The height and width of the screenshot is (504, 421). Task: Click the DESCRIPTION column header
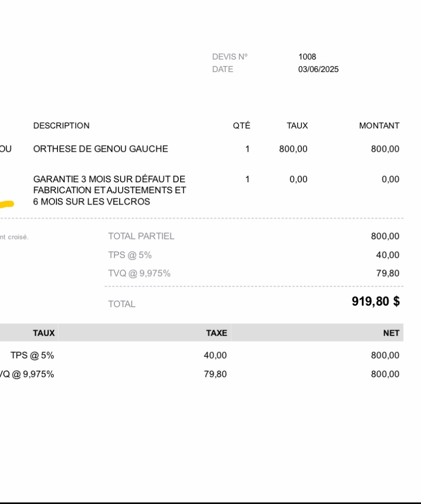pos(61,126)
